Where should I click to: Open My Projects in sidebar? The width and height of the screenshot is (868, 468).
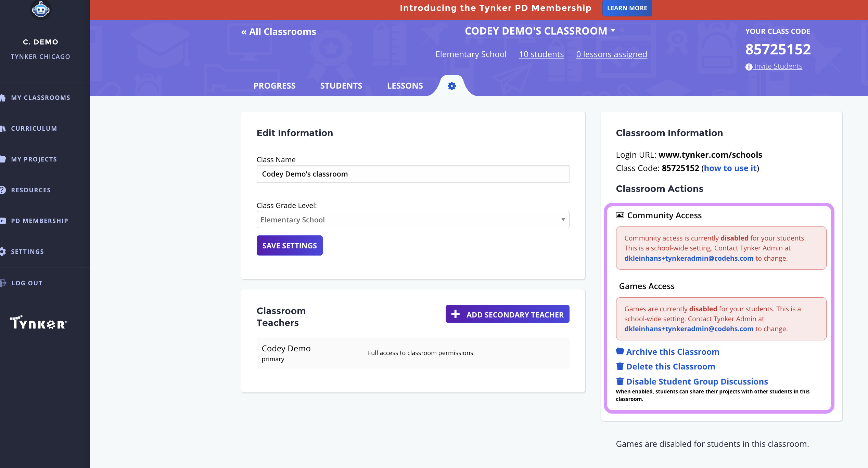click(34, 159)
